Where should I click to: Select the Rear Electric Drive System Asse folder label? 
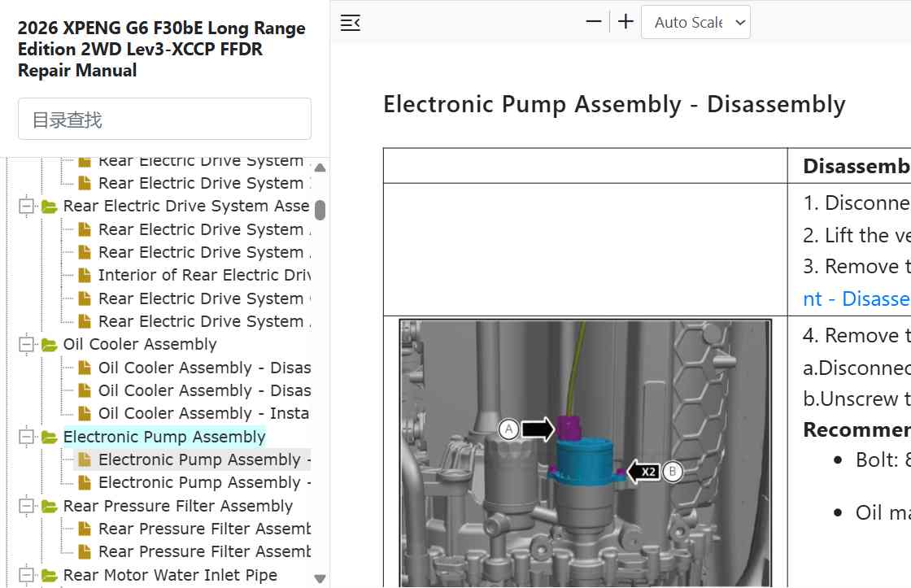pyautogui.click(x=186, y=206)
